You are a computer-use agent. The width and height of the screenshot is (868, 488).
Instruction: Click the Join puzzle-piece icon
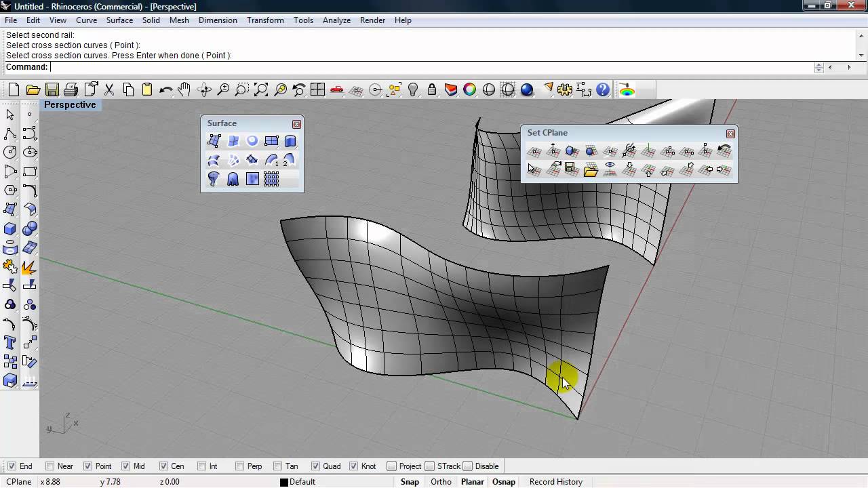(10, 266)
